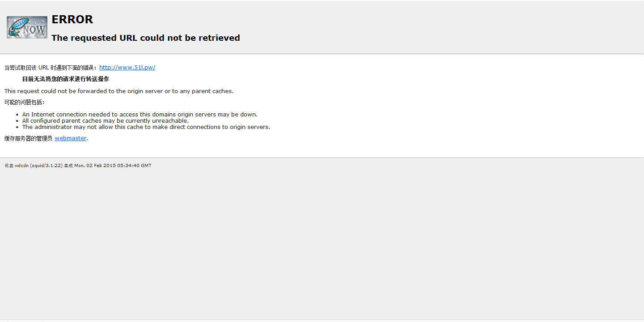Click the bullet marker before 'An Internet connection'

[x=17, y=115]
